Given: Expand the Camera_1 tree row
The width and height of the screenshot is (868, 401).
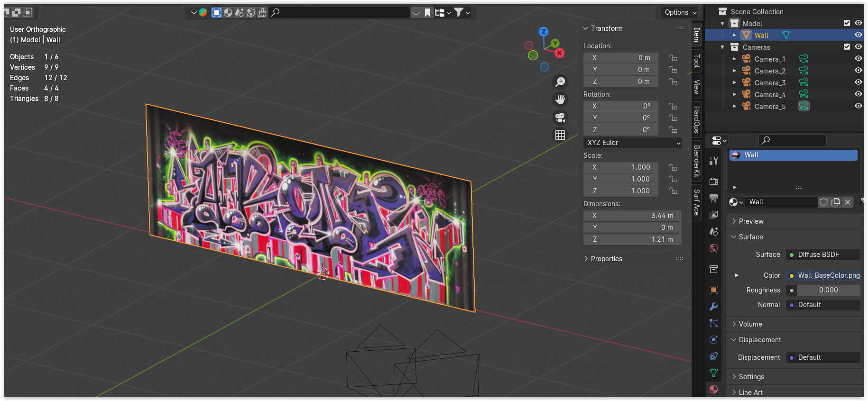Looking at the screenshot, I should tap(734, 59).
